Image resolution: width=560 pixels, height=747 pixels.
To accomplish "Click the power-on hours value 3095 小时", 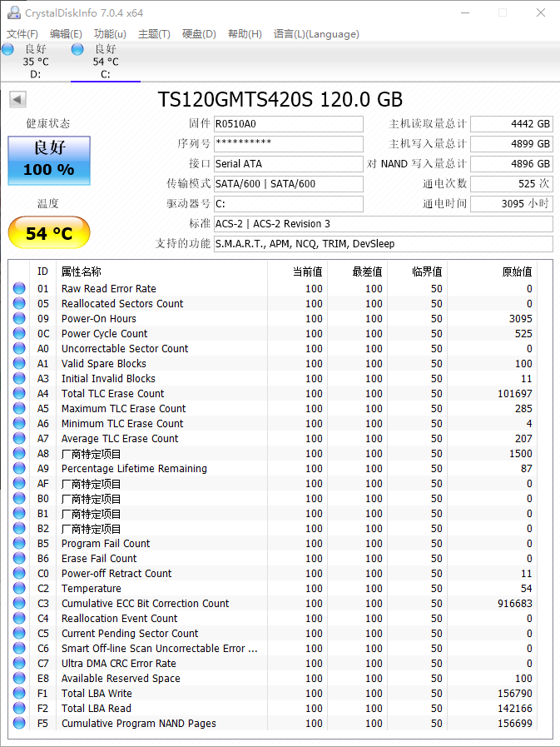I will pos(512,204).
